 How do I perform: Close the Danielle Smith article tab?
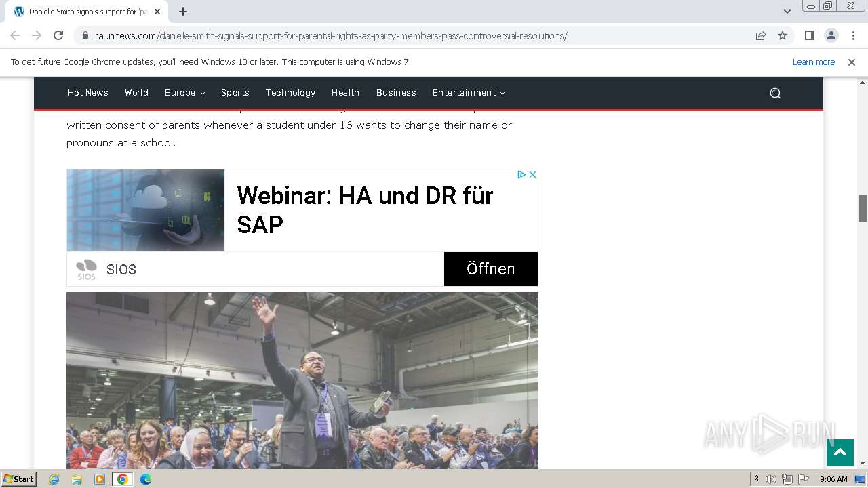157,12
